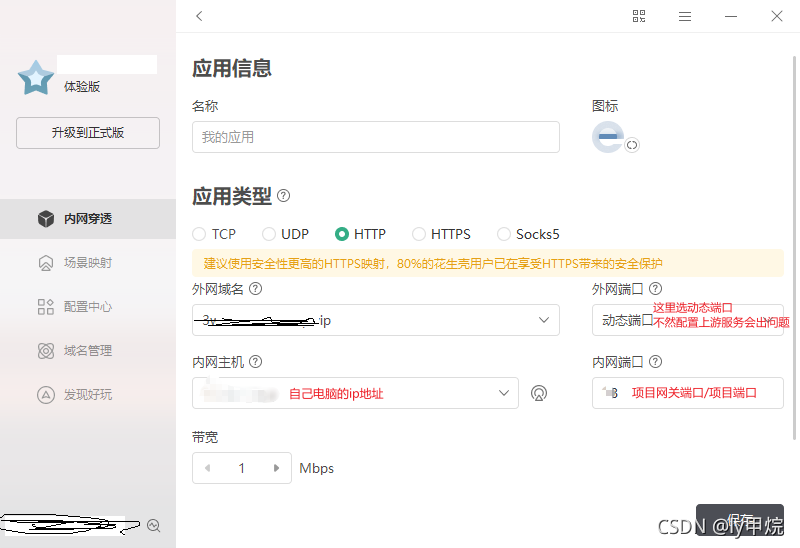Select the HTTP radio button
This screenshot has width=800, height=548.
pyautogui.click(x=341, y=234)
